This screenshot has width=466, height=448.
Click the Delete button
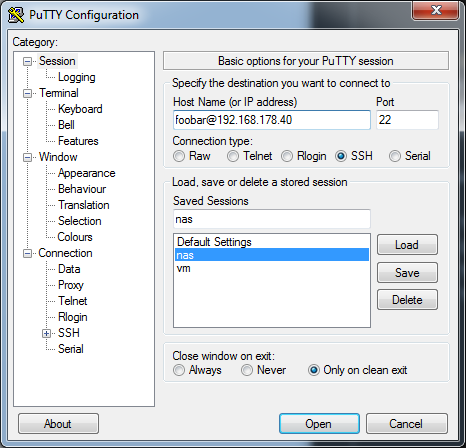[x=407, y=300]
